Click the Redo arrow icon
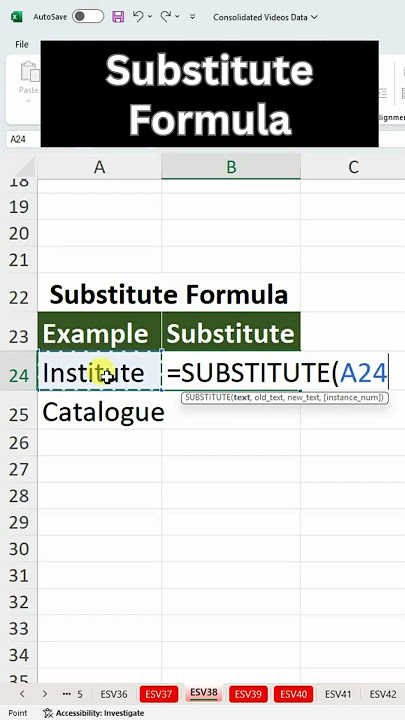Image resolution: width=405 pixels, height=720 pixels. click(165, 17)
